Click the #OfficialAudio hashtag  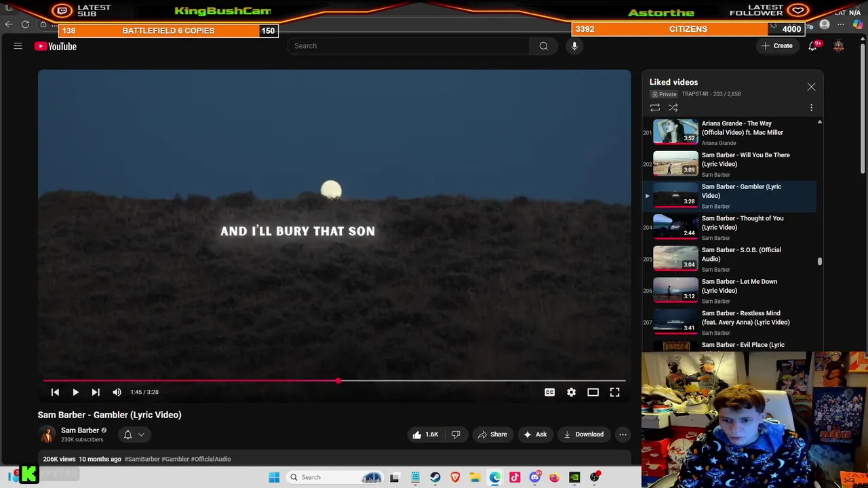[211, 459]
